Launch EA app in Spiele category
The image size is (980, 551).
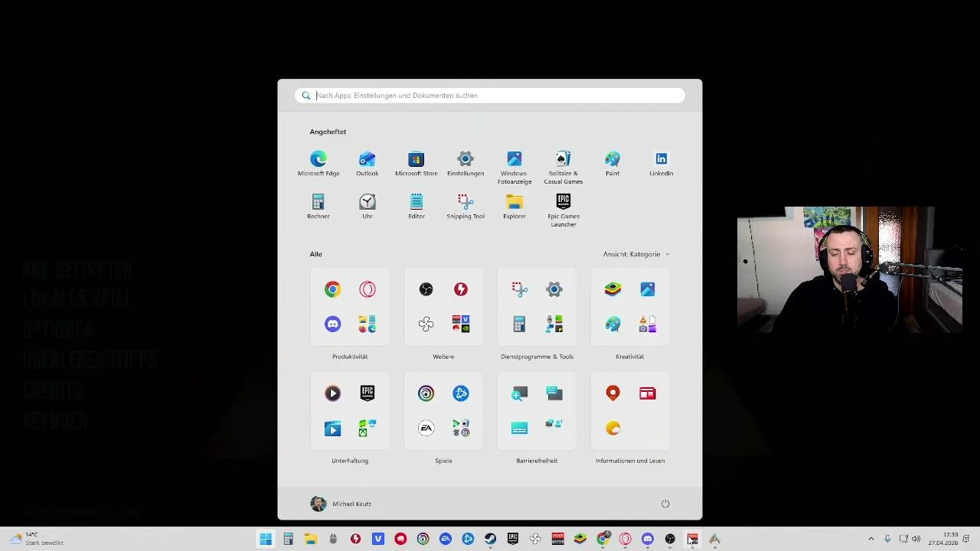tap(426, 429)
